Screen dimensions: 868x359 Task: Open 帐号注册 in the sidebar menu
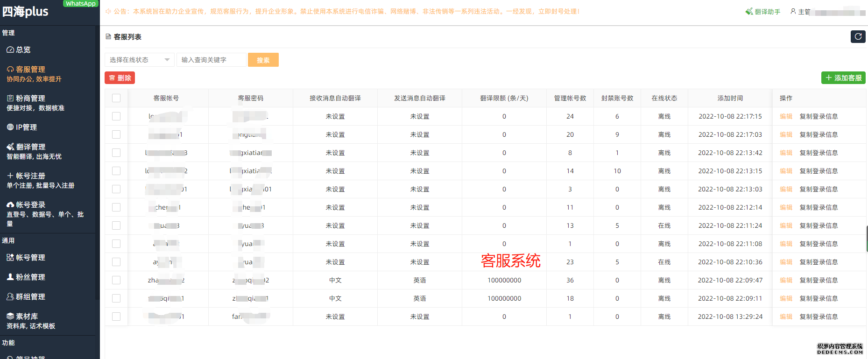click(31, 176)
